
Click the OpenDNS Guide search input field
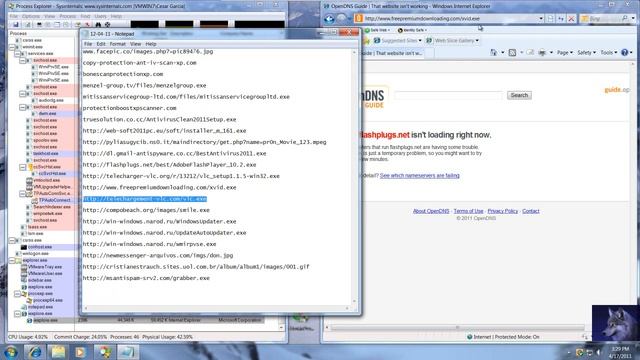449,95
